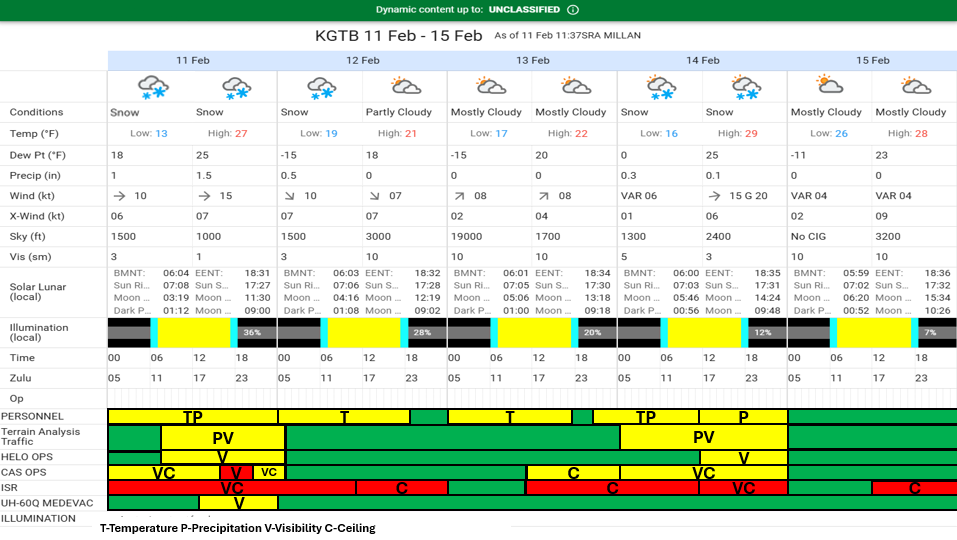Click first mostly cloudy icon under 13 Feb
957x540 pixels.
click(x=490, y=86)
